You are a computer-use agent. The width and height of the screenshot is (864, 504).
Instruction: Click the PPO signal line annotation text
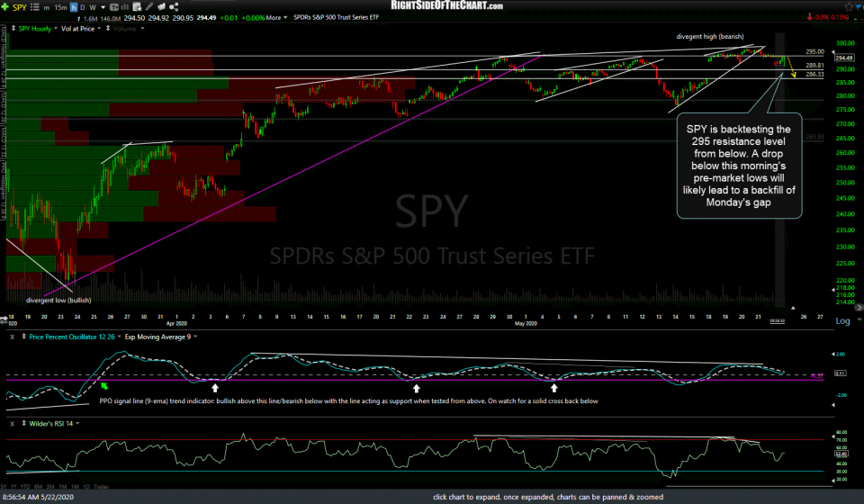coord(348,401)
